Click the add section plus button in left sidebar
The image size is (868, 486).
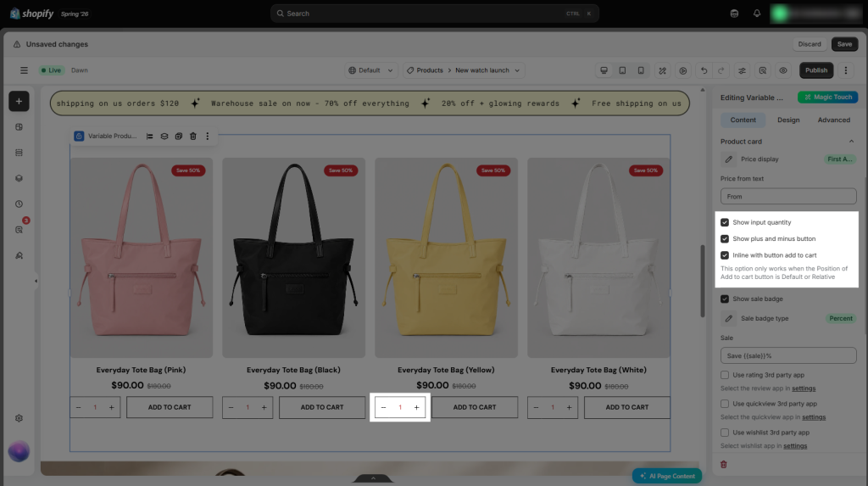tap(19, 102)
